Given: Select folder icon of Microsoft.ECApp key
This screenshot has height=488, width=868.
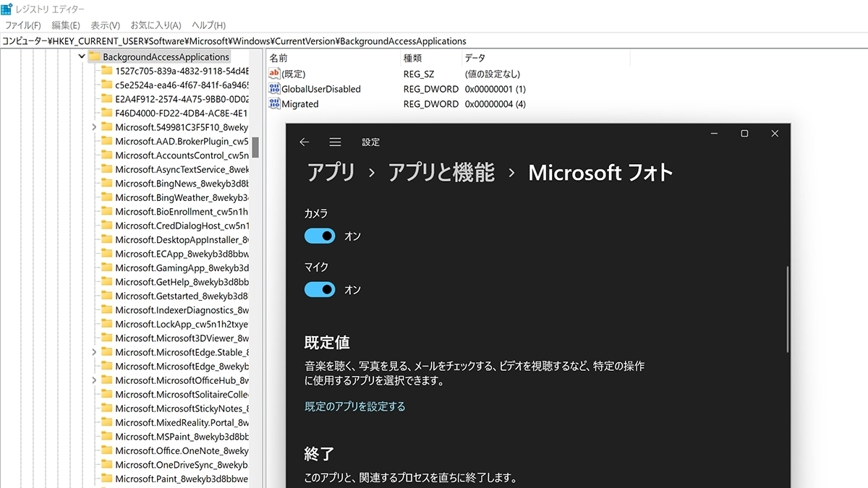Looking at the screenshot, I should pos(106,254).
